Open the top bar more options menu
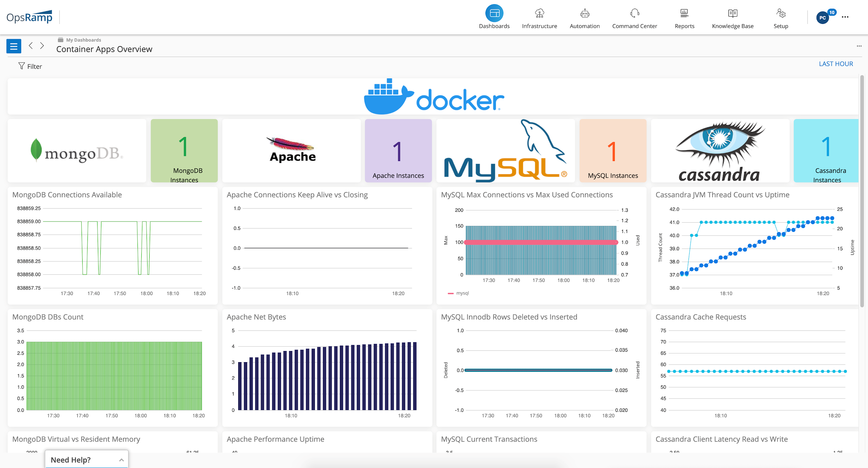The width and height of the screenshot is (868, 468). coord(845,17)
